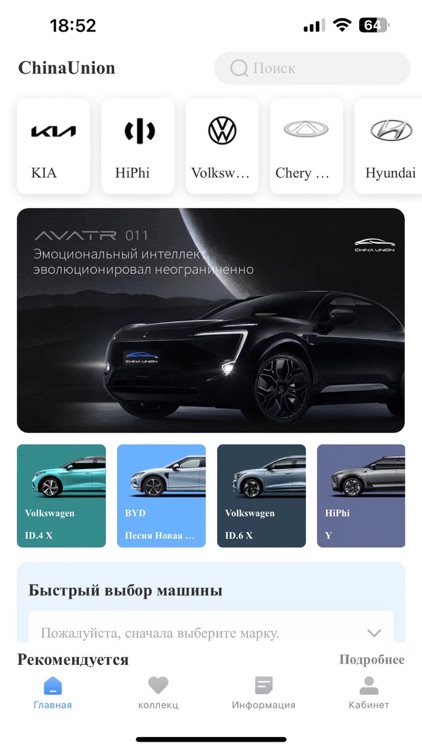Viewport: 422px width, 750px height.
Task: Open the BYD Песня Новая card
Action: click(161, 496)
